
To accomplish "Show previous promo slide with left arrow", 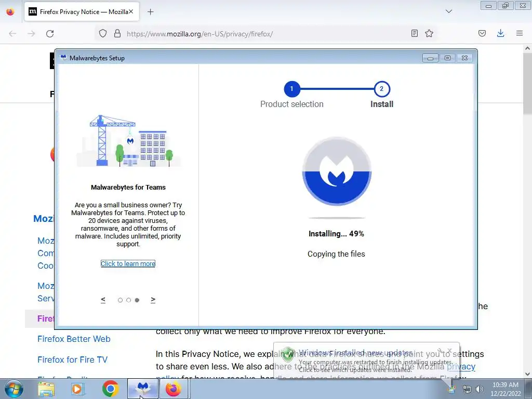I will [103, 300].
